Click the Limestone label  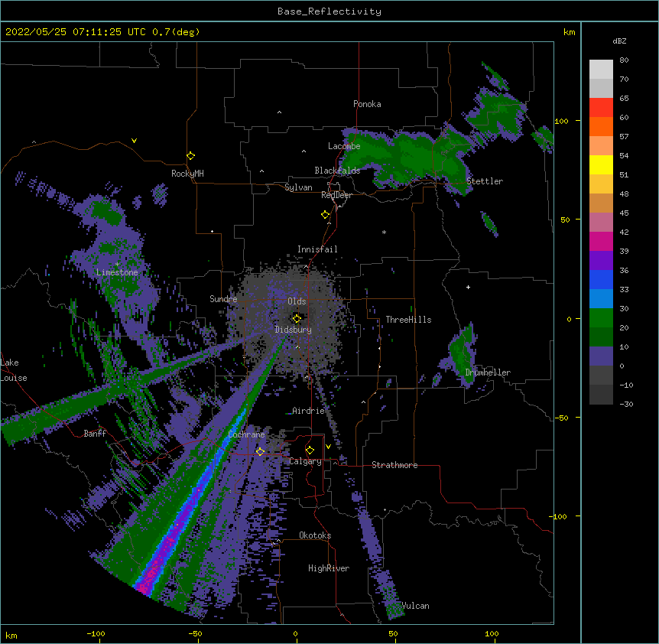pyautogui.click(x=117, y=272)
